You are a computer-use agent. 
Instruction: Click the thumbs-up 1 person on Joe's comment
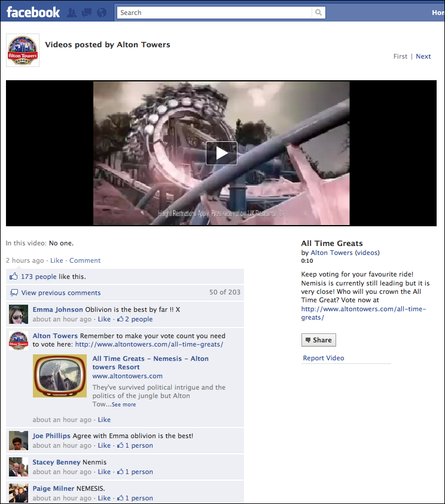coord(135,445)
